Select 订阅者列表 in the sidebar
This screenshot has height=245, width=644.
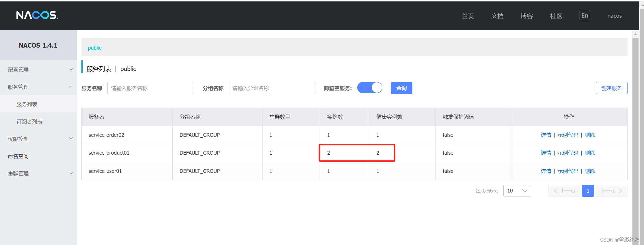38,121
